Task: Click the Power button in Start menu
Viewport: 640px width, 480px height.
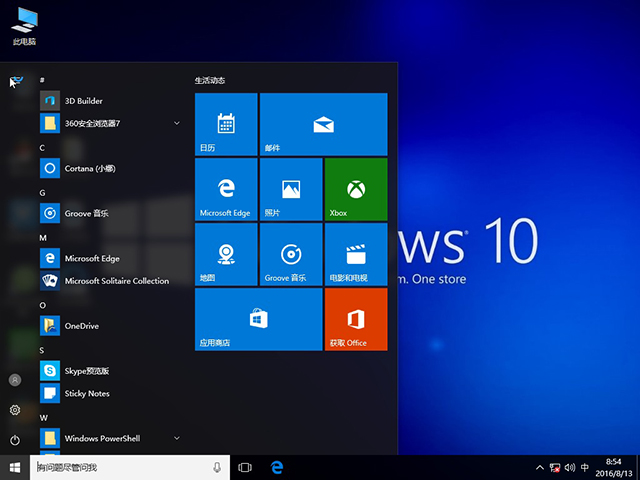Action: tap(15, 440)
